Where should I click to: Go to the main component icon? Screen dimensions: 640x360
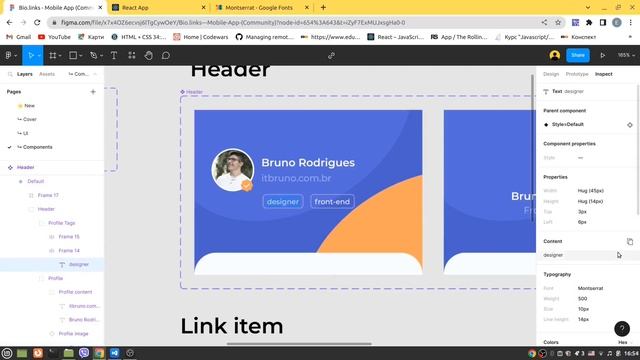click(630, 125)
